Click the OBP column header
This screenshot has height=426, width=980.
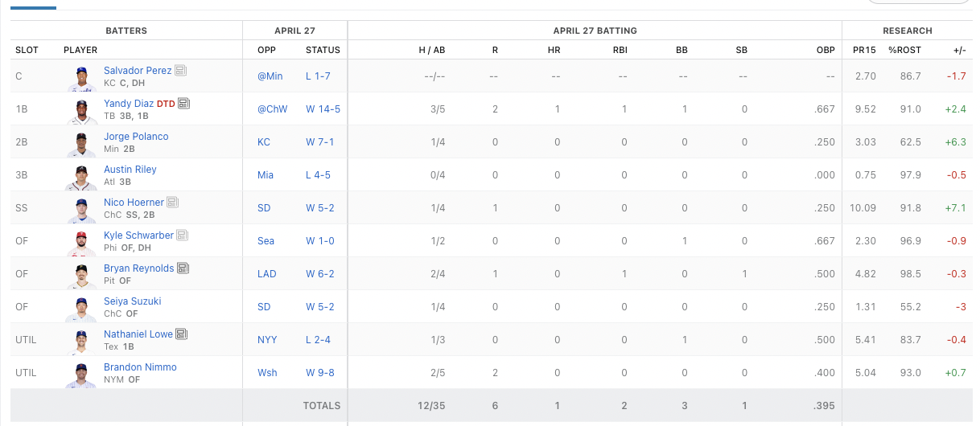[826, 50]
